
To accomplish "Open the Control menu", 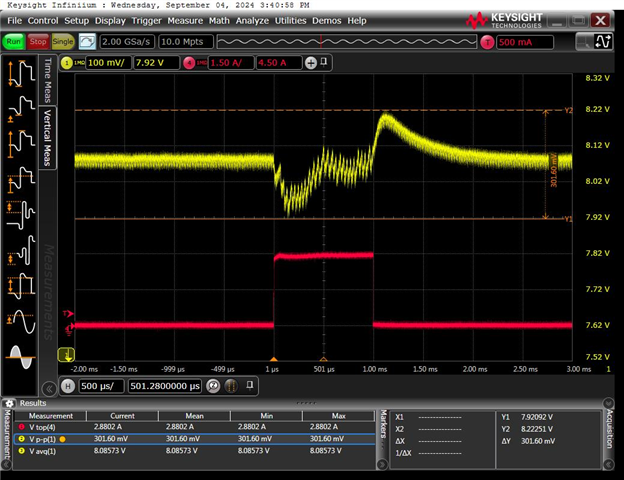I will coord(43,21).
